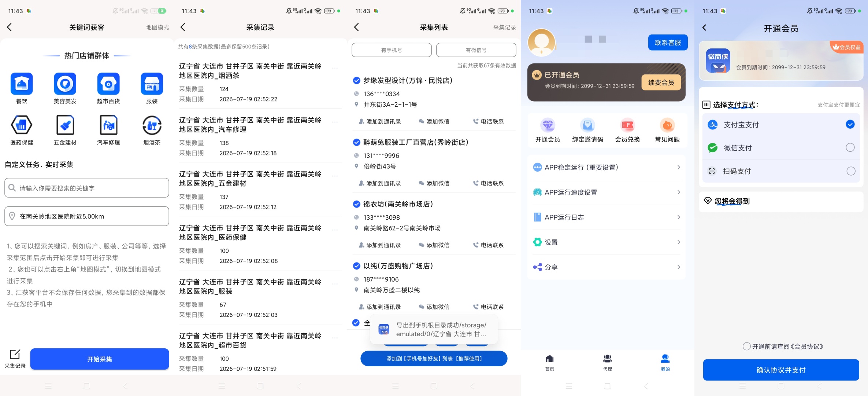Expand APP稳定运行 settings row

[x=607, y=167]
